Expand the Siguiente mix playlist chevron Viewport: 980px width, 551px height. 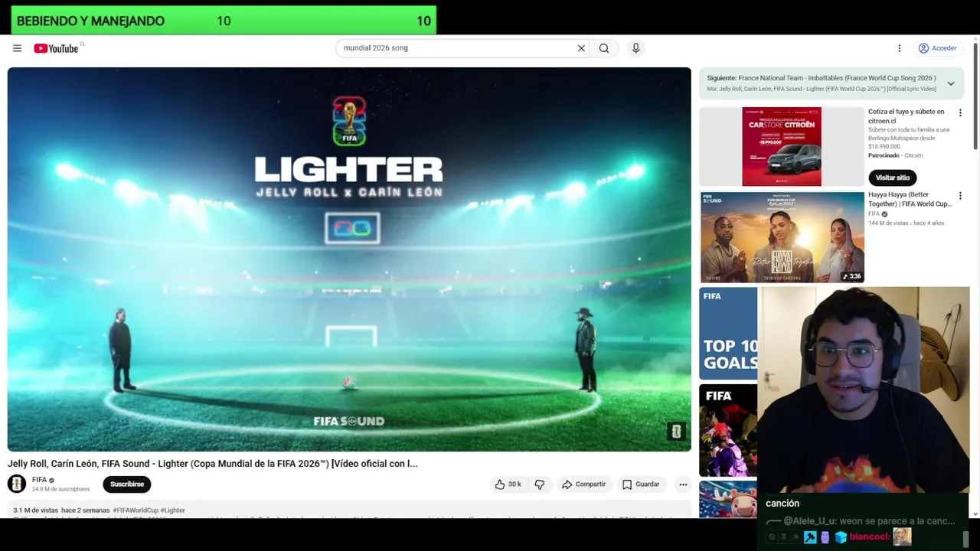tap(951, 83)
